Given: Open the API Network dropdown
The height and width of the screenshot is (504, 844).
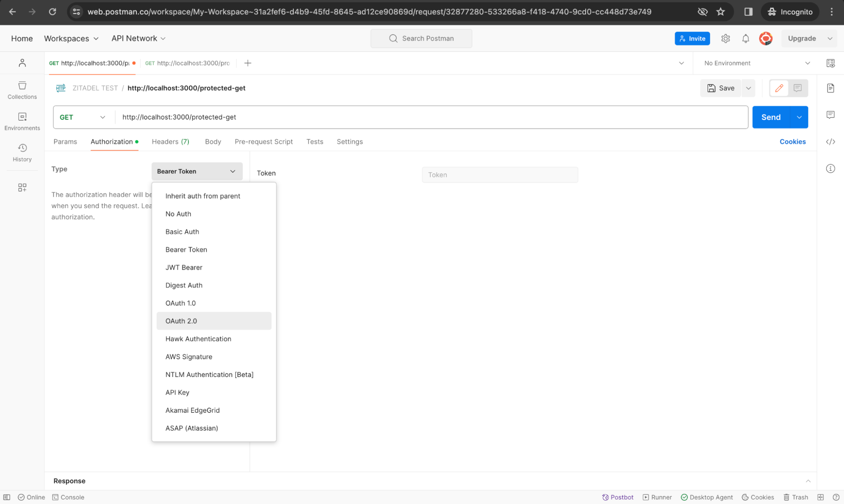Looking at the screenshot, I should point(138,38).
